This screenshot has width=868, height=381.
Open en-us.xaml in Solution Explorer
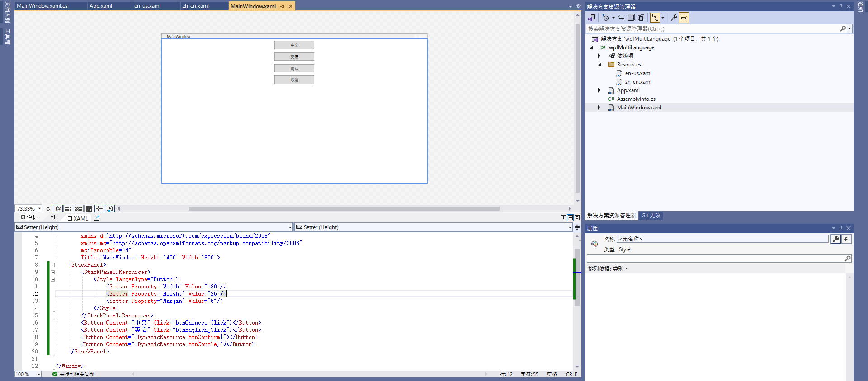pyautogui.click(x=638, y=73)
